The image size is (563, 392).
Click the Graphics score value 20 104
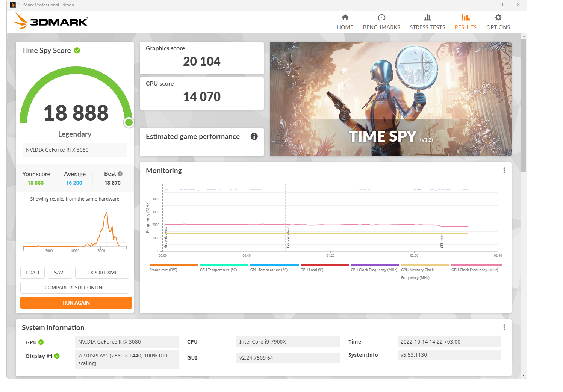coord(202,62)
